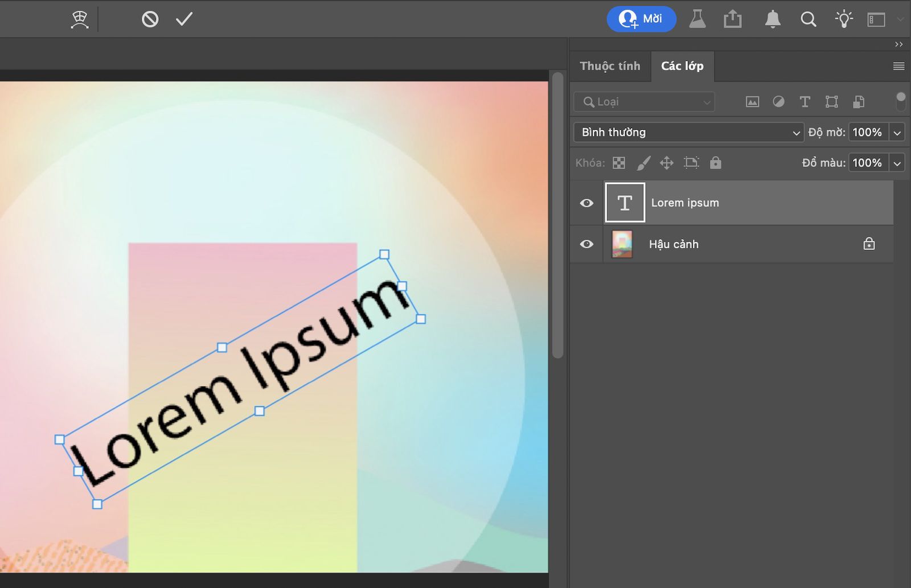This screenshot has width=911, height=588.
Task: Click the search magnifier icon
Action: coord(808,19)
